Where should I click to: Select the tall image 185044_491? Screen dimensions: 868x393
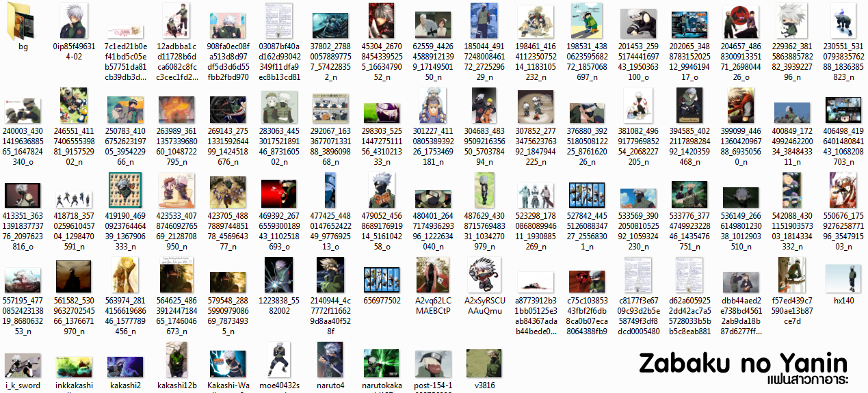(484, 20)
